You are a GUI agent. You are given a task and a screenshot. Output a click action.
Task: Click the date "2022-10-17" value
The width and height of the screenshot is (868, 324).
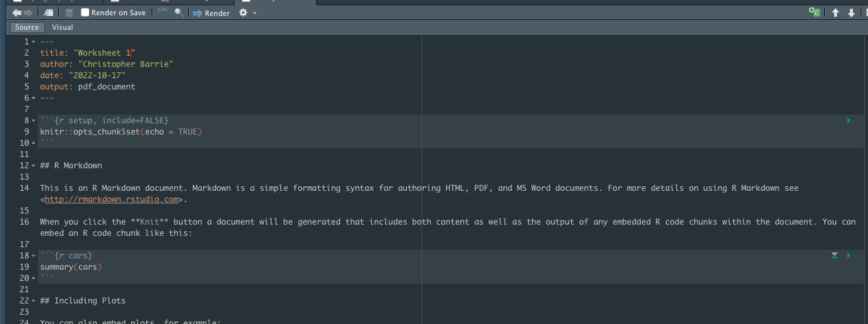click(x=97, y=76)
